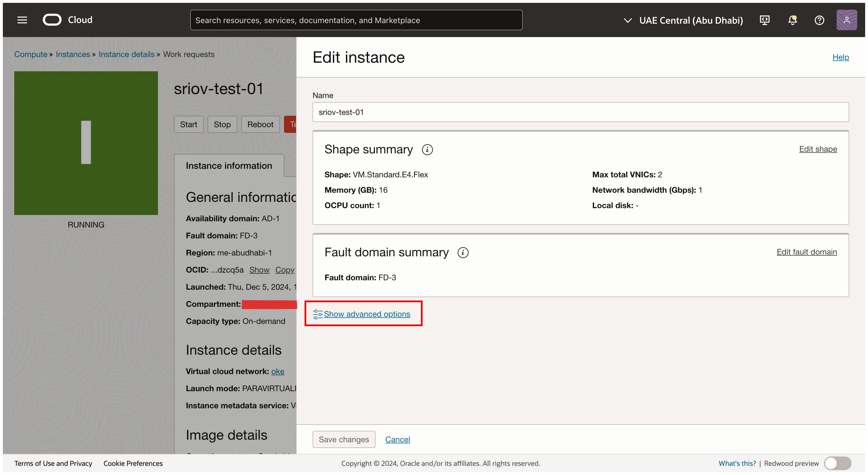Open the Cloud Shell developer tools icon
868x475 pixels.
[x=764, y=20]
